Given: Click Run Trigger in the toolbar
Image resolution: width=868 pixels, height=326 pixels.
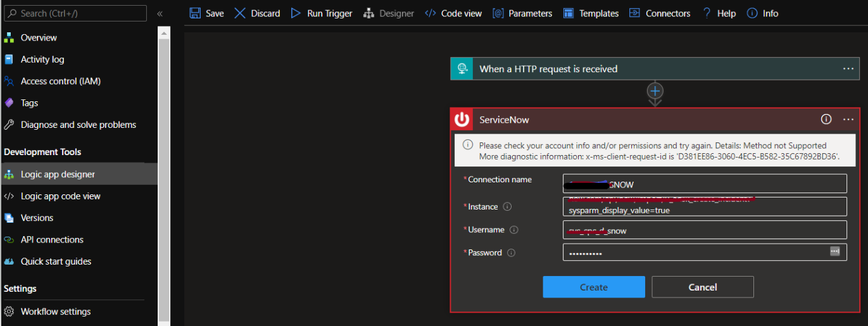Looking at the screenshot, I should [x=322, y=13].
